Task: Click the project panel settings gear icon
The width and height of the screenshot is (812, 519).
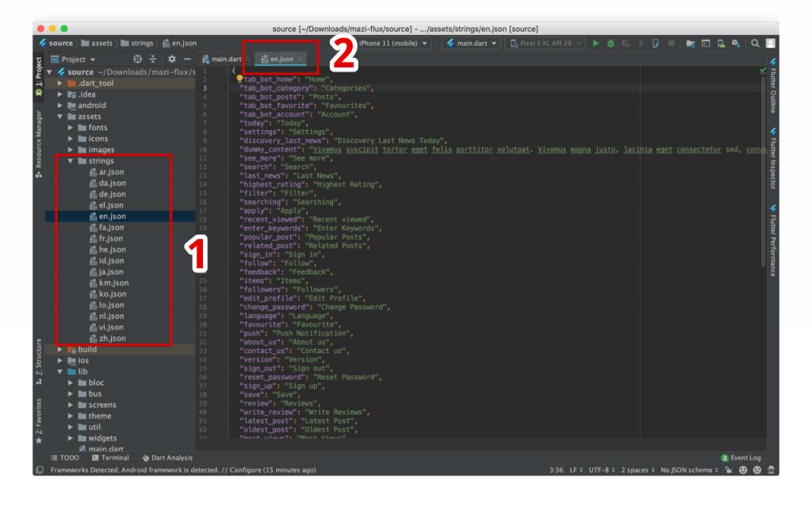Action: pyautogui.click(x=171, y=59)
